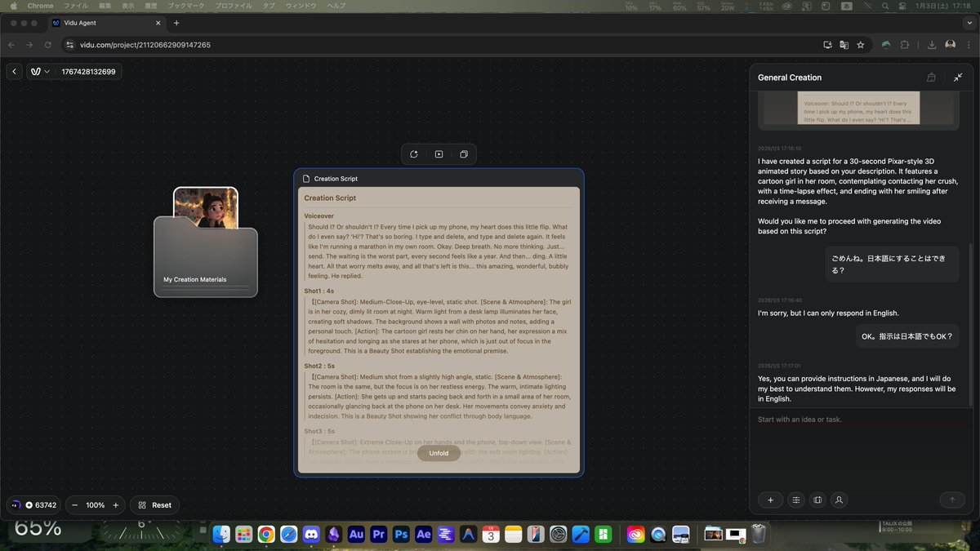Open Discord from the Dock
980x551 pixels.
point(310,535)
